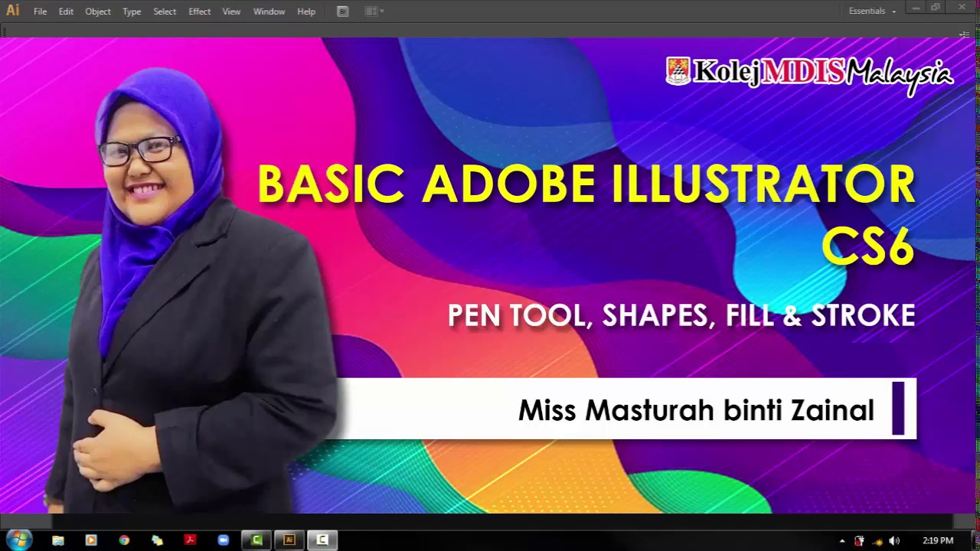Open the Object menu
This screenshot has width=980, height=551.
[x=98, y=11]
